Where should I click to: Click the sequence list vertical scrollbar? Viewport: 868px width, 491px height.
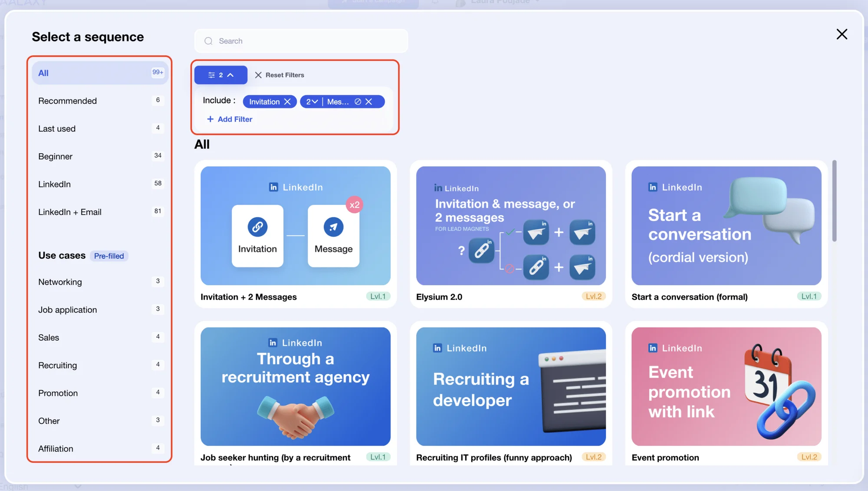pos(834,201)
